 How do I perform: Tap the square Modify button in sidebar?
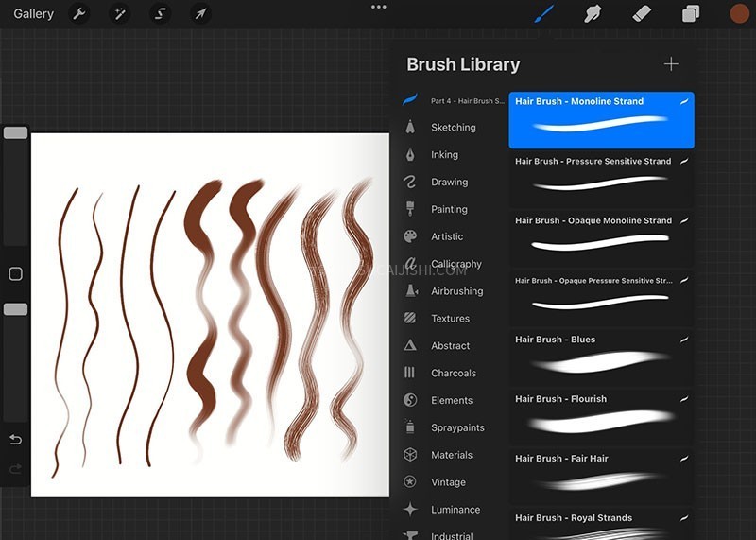click(x=15, y=273)
